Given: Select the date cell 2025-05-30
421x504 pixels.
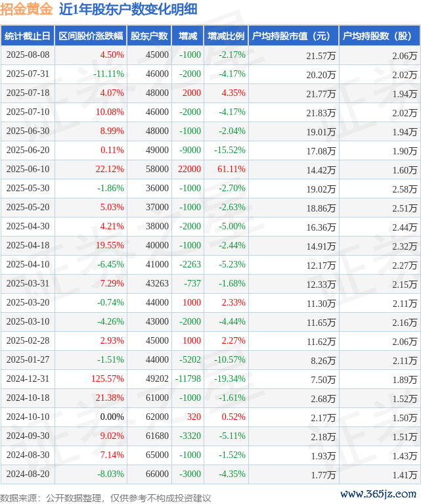Looking at the screenshot, I should tap(28, 188).
